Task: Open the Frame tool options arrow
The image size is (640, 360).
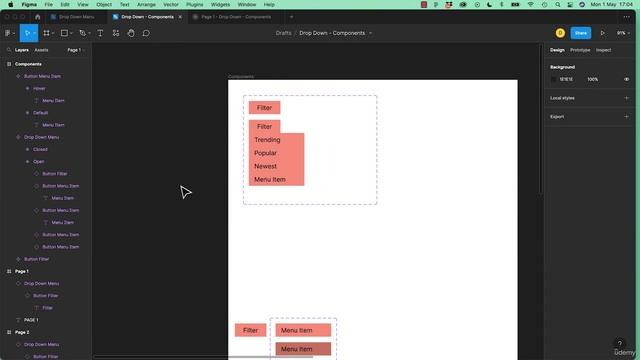Action: click(53, 33)
